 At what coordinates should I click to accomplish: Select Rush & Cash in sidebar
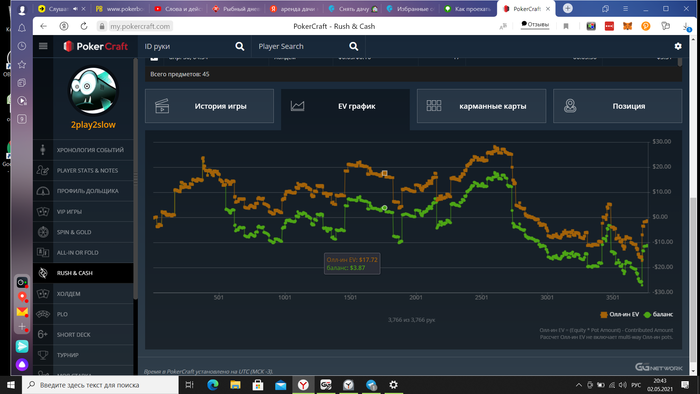(x=83, y=273)
